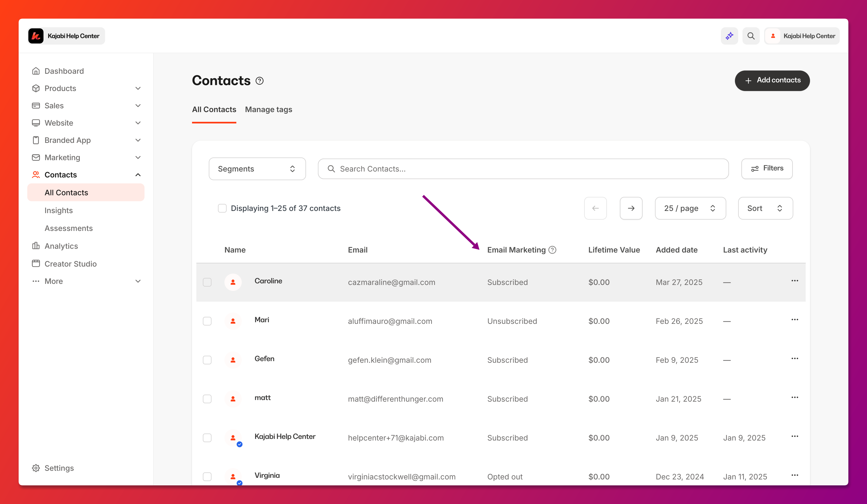The image size is (867, 504).
Task: Select the checkbox for Kajabi Help Center contact
Action: point(207,438)
